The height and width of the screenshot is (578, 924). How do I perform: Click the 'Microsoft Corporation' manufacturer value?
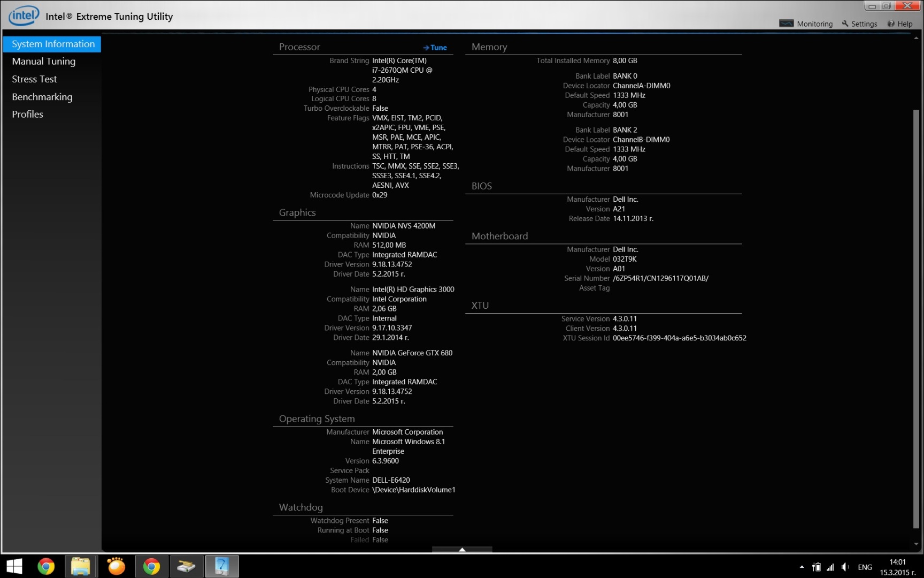[x=407, y=432]
